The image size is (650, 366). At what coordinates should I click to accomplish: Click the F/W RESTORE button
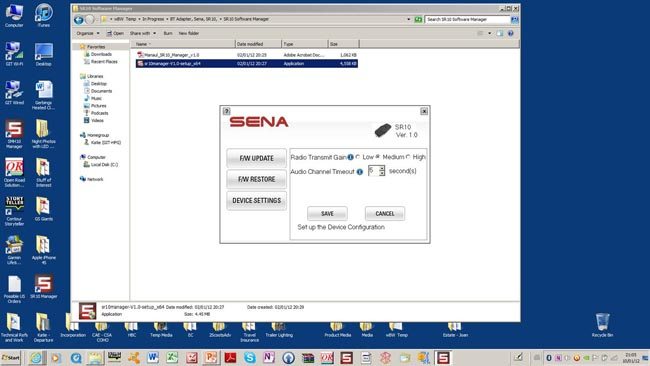(256, 179)
